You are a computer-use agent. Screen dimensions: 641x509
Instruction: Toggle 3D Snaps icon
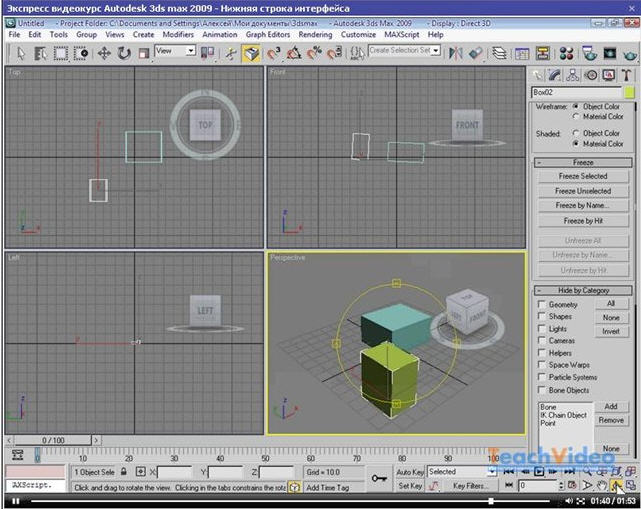(x=273, y=54)
